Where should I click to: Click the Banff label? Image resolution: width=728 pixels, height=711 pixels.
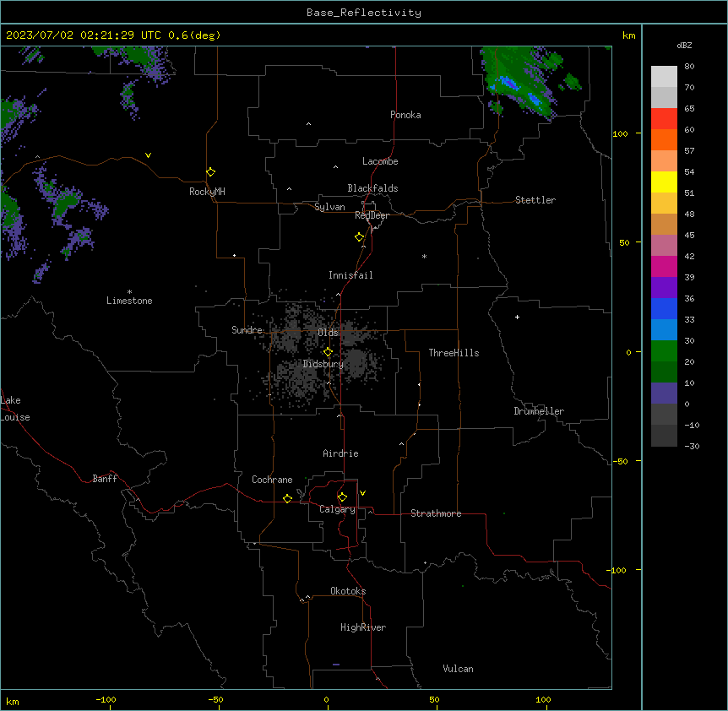point(105,479)
